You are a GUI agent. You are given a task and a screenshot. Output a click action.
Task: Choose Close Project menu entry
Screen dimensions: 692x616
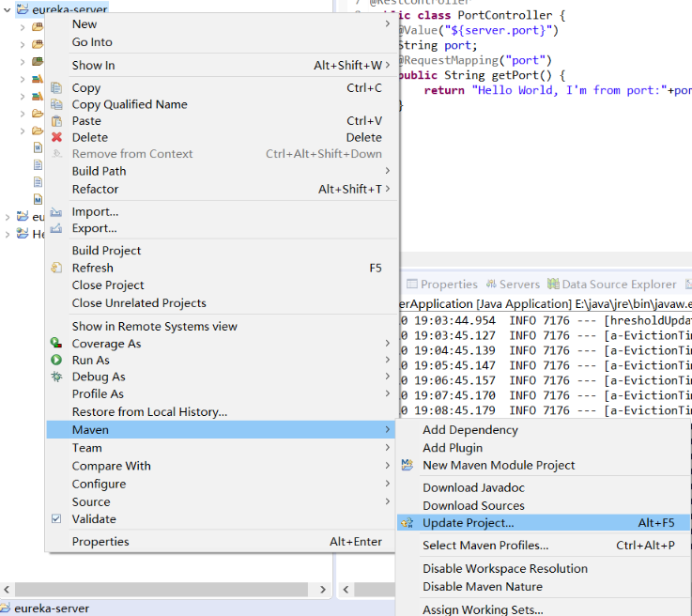(x=221, y=285)
